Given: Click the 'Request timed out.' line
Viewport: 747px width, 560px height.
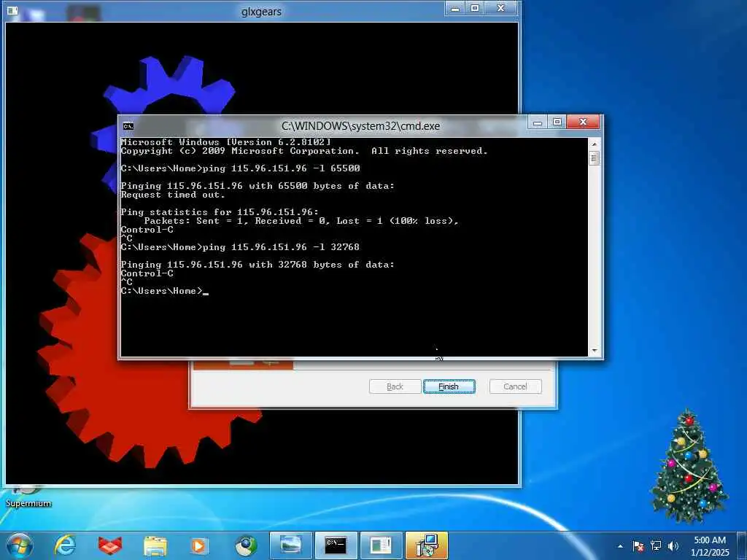Looking at the screenshot, I should pos(172,195).
